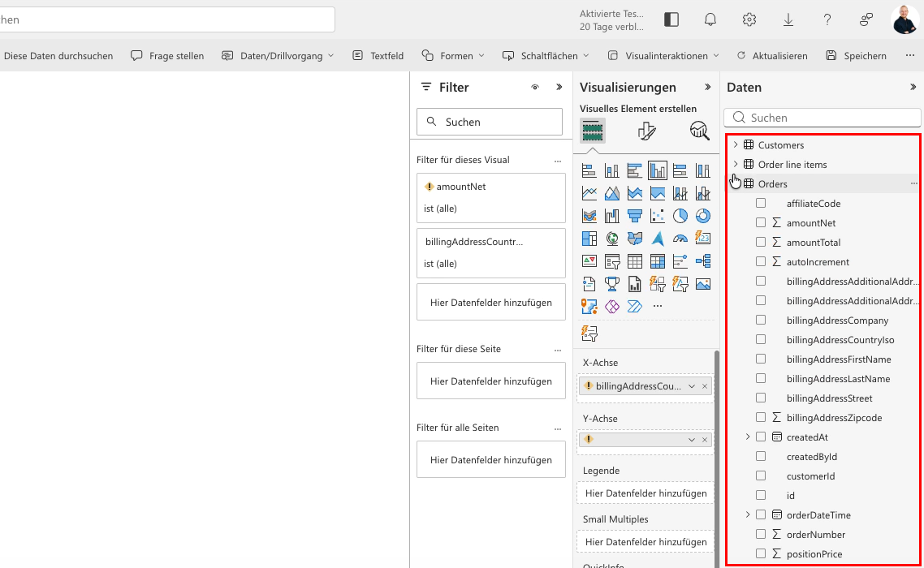
Task: Expand the createdAt date hierarchy
Action: coord(748,437)
